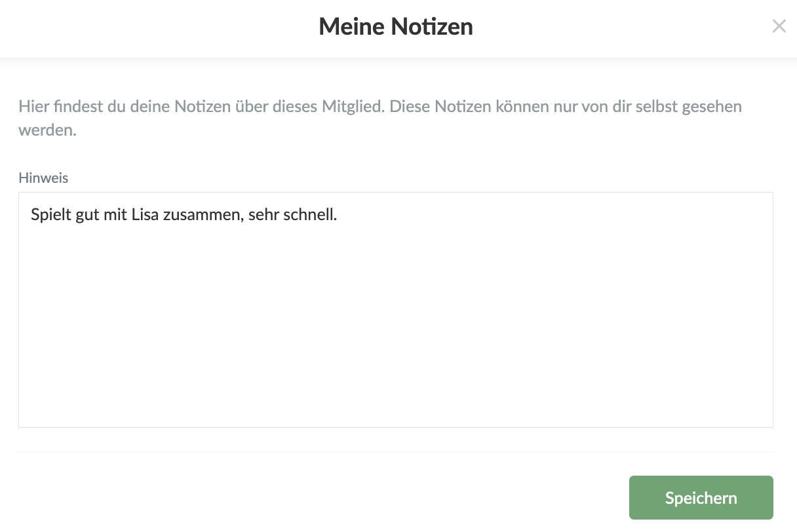Click the Hinweis field label
The height and width of the screenshot is (532, 797).
[x=43, y=178]
